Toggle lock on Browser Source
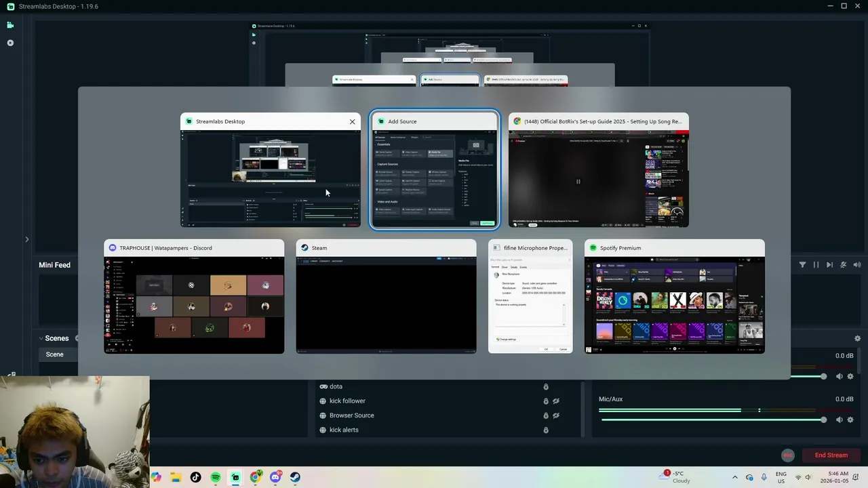 [x=546, y=415]
